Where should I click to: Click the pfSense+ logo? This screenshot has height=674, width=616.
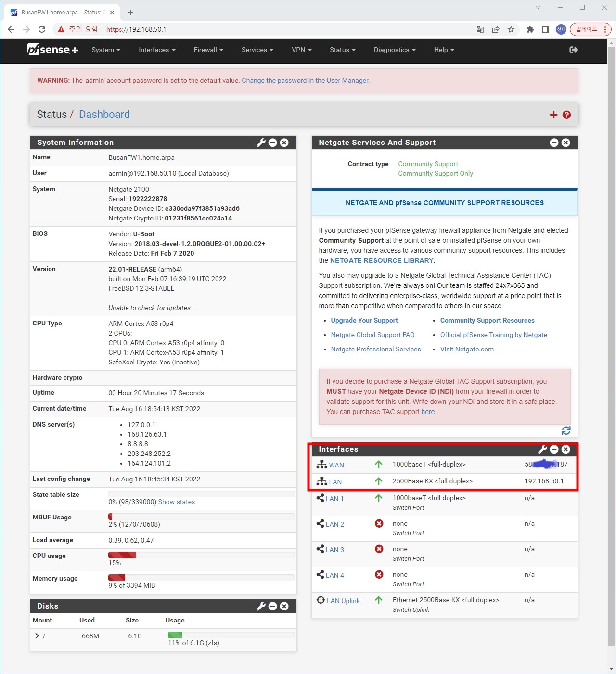[x=52, y=50]
